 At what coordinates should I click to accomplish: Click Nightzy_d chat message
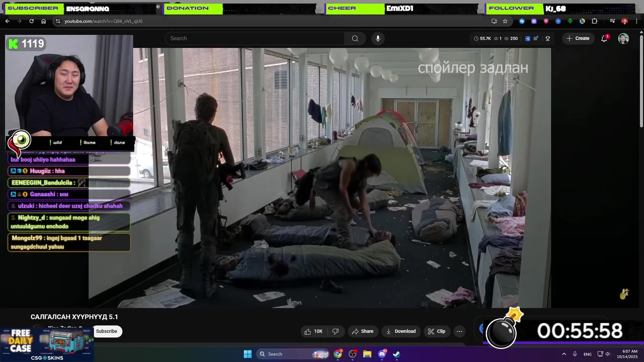tap(69, 222)
